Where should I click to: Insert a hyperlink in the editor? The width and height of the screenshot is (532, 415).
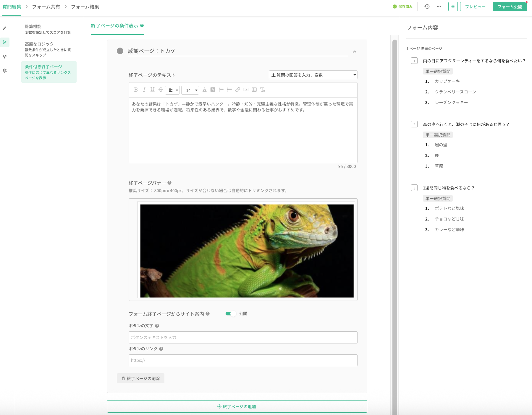click(237, 90)
